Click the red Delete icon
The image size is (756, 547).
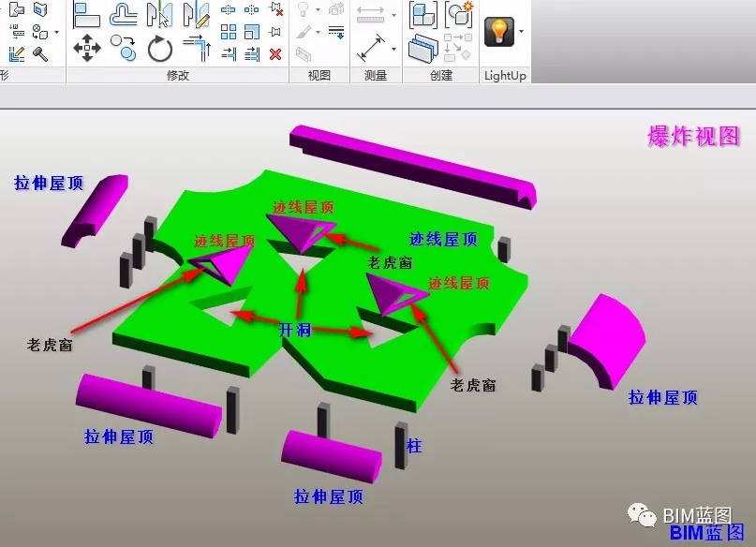(x=275, y=54)
